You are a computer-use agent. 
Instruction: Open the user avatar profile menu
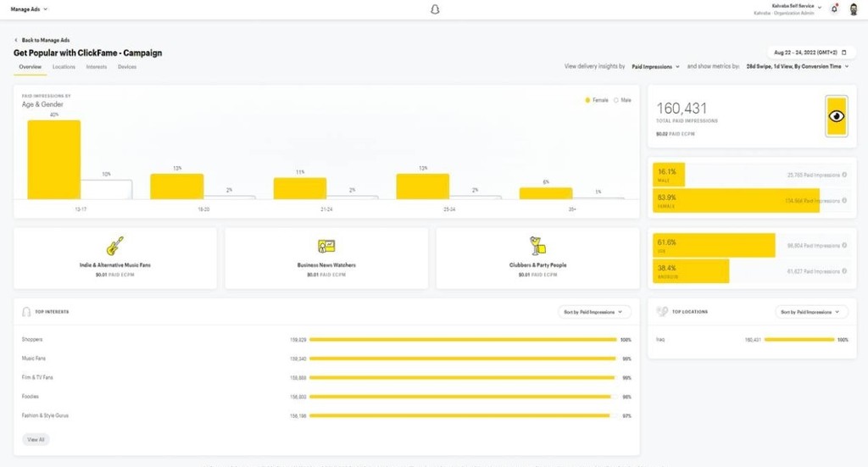pos(854,8)
